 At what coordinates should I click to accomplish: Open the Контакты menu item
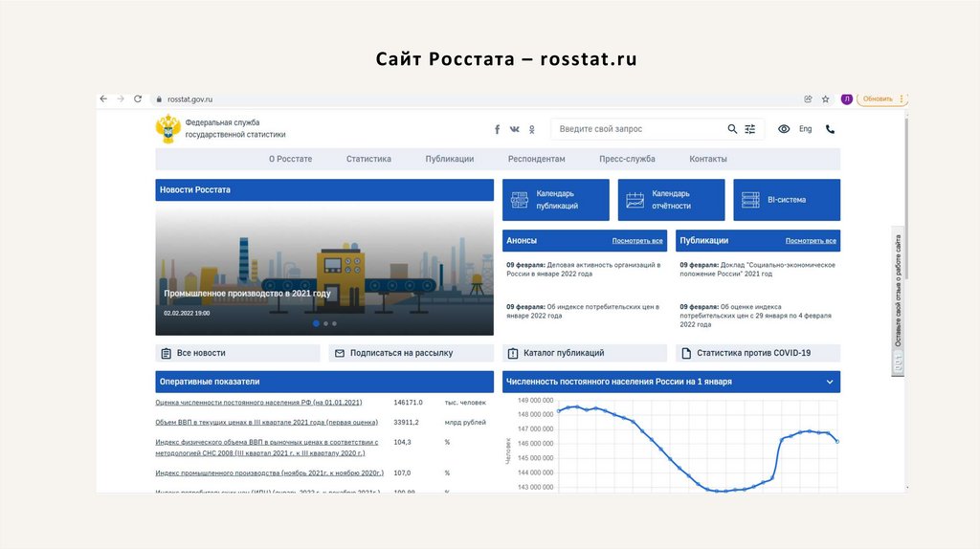708,159
